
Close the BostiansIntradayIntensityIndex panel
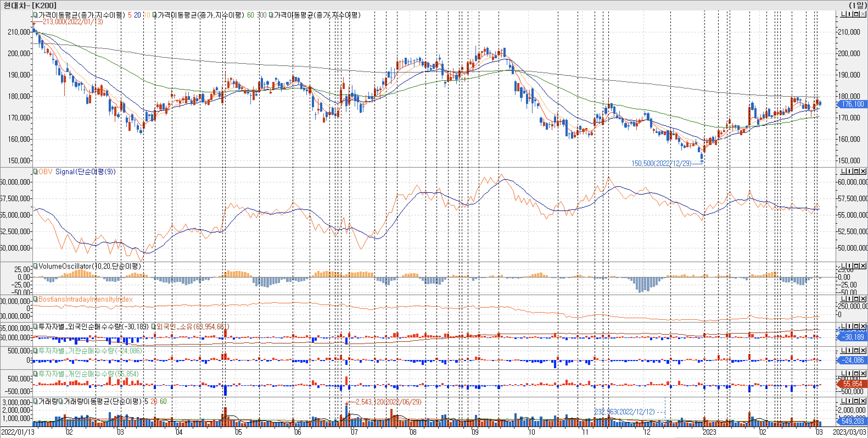[x=863, y=299]
